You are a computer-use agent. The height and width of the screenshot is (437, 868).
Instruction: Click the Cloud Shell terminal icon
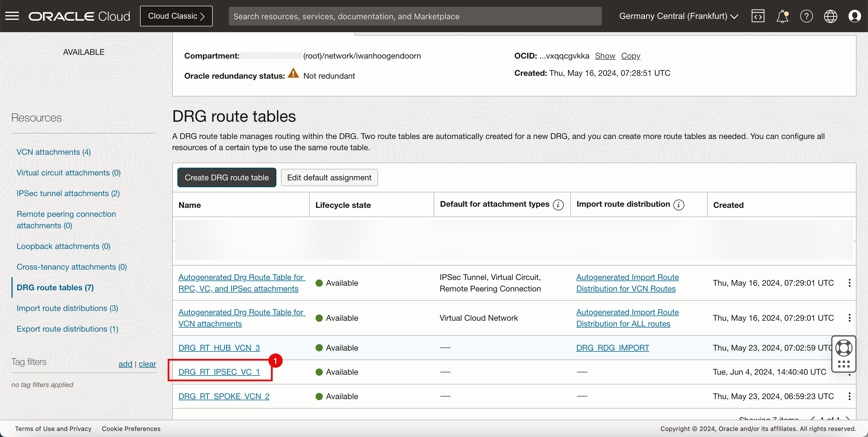[758, 16]
